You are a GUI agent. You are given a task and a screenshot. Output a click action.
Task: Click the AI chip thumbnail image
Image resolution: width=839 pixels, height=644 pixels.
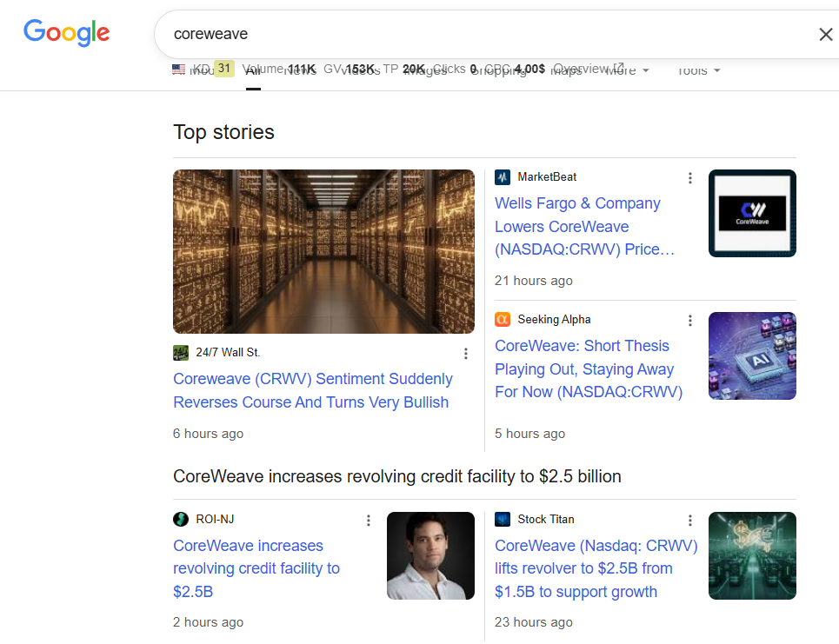[752, 355]
